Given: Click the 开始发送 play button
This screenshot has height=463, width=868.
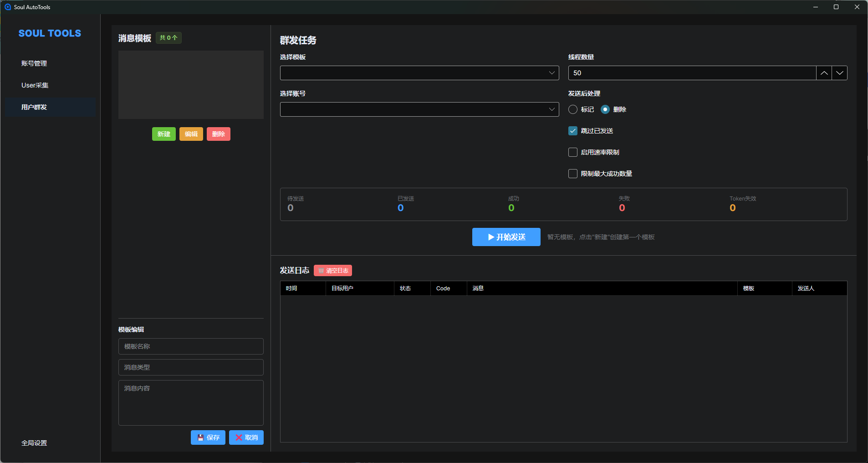Looking at the screenshot, I should tap(506, 237).
